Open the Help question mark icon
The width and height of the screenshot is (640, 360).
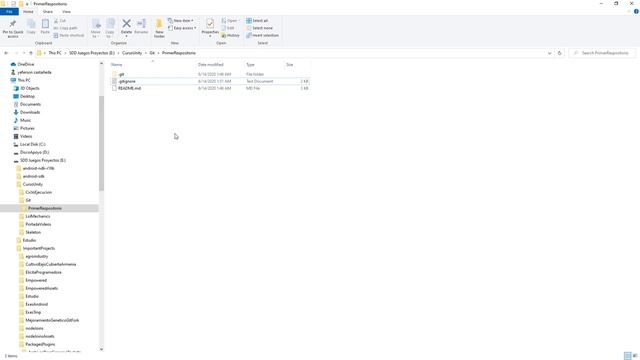[636, 12]
